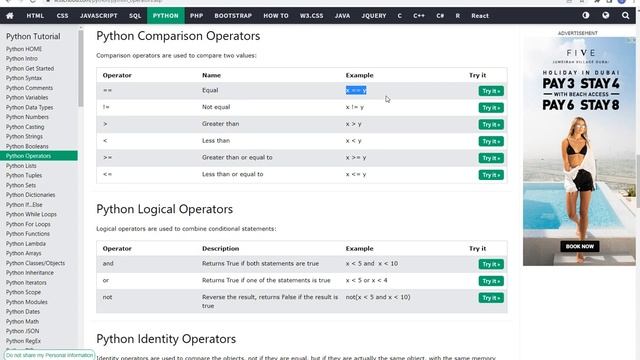Open JQUERY in top navigation
The height and width of the screenshot is (360, 640).
(373, 16)
